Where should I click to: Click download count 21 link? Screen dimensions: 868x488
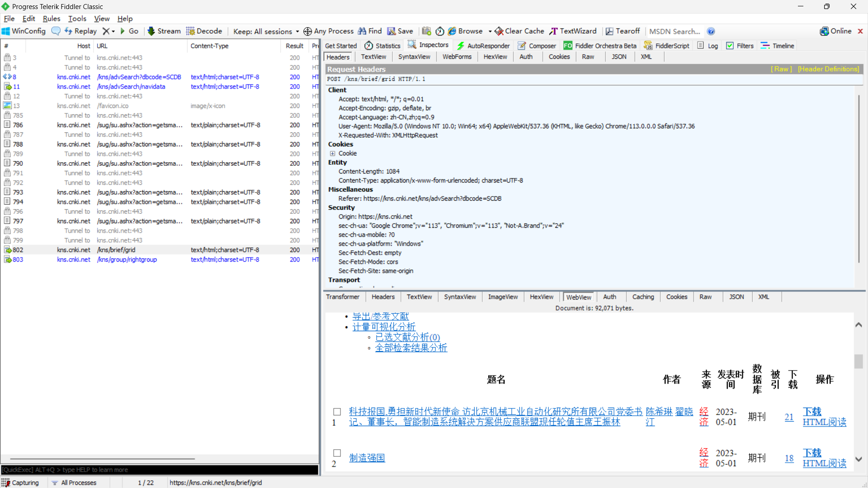coord(789,417)
